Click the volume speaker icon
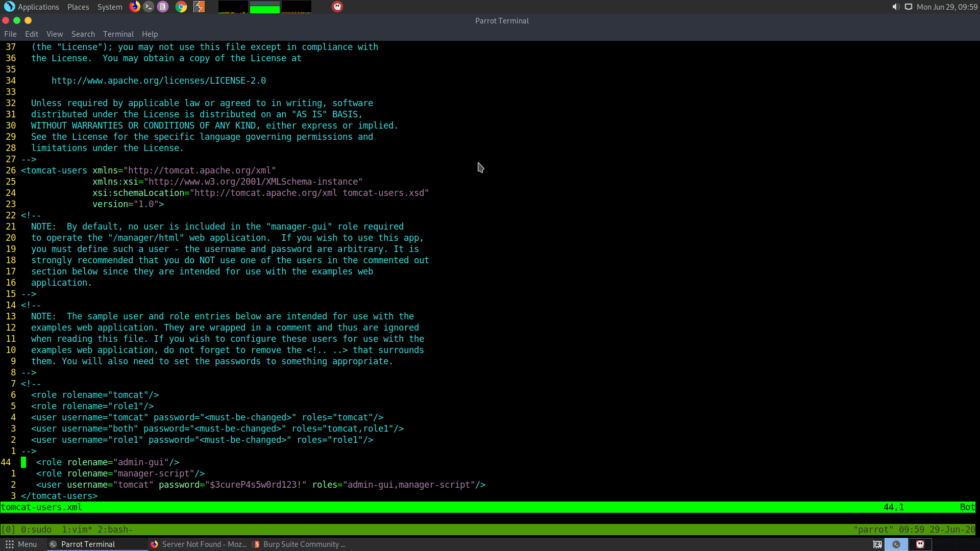 point(896,7)
